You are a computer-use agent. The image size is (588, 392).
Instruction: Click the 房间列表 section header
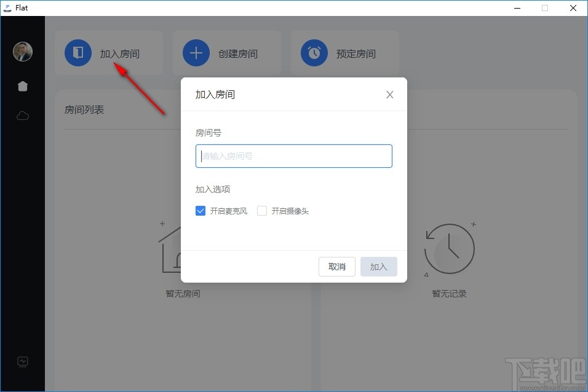[84, 109]
